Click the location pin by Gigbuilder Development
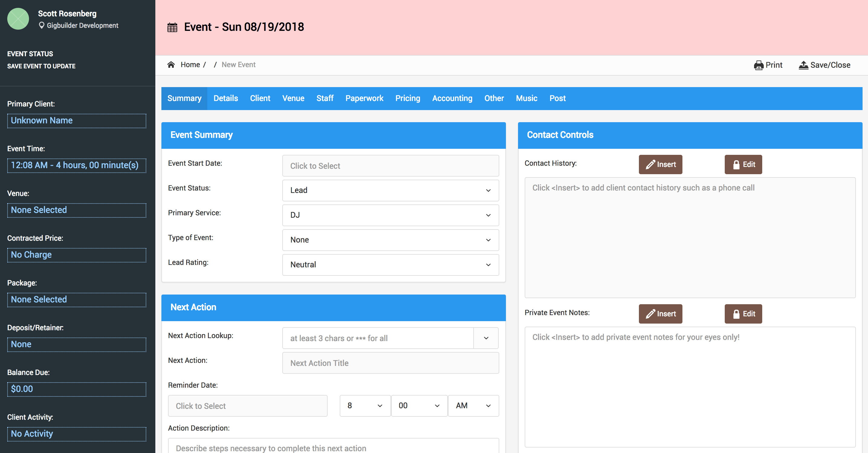 point(41,26)
